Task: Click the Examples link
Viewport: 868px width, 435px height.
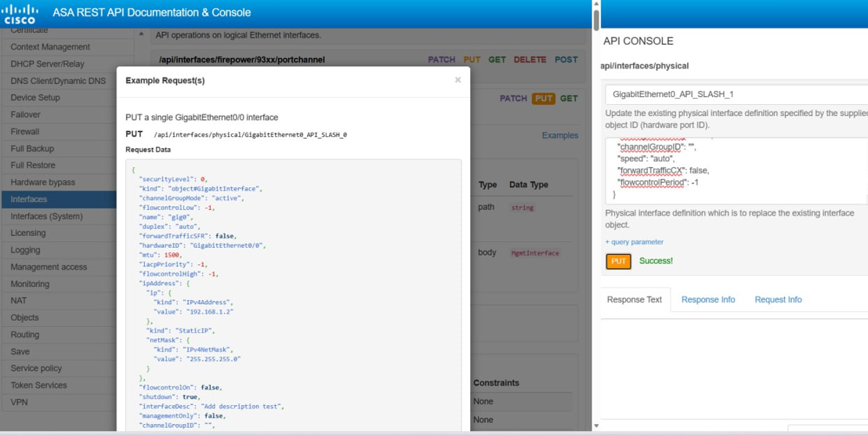Action: pyautogui.click(x=559, y=136)
